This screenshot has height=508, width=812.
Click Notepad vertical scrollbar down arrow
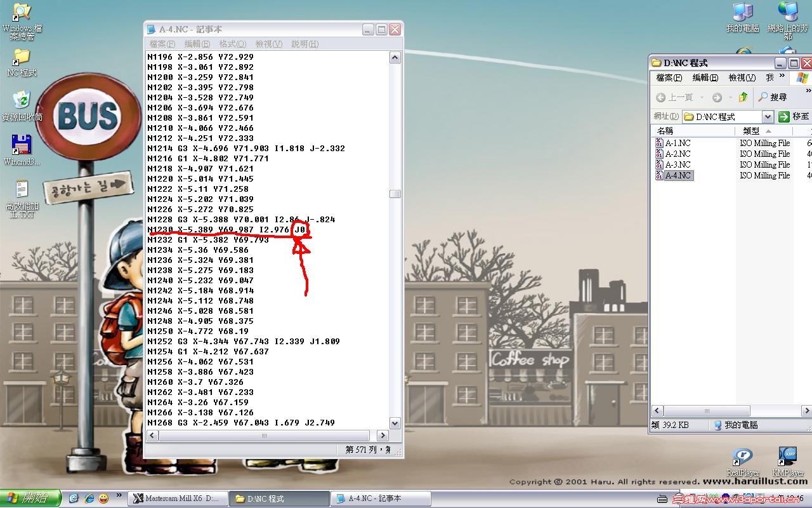point(395,424)
